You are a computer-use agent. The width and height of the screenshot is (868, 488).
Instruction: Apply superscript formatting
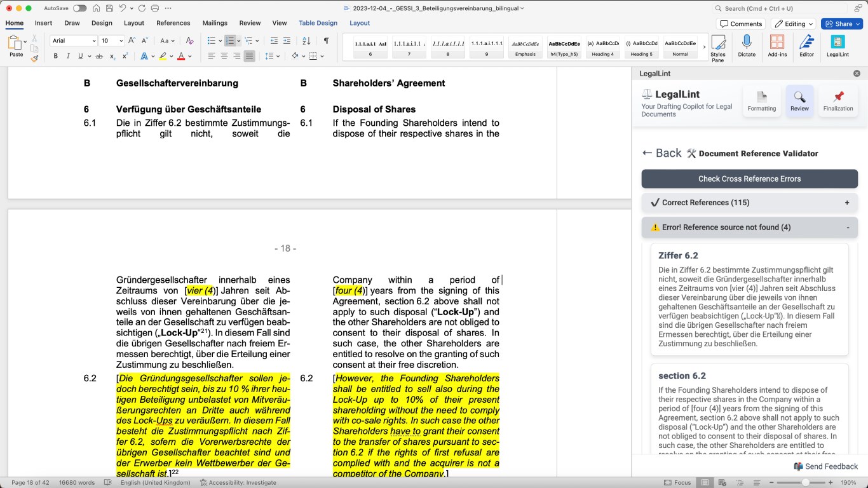coord(125,56)
